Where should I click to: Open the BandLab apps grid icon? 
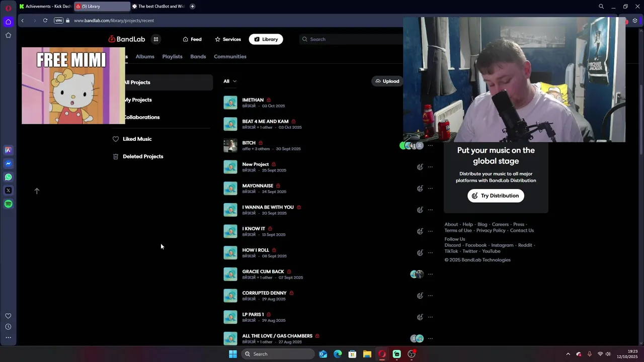point(156,39)
